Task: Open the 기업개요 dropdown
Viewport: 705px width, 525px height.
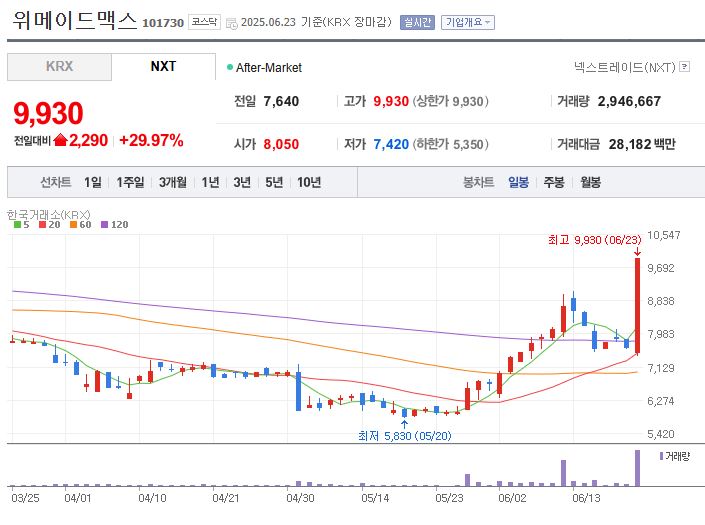Action: [468, 22]
